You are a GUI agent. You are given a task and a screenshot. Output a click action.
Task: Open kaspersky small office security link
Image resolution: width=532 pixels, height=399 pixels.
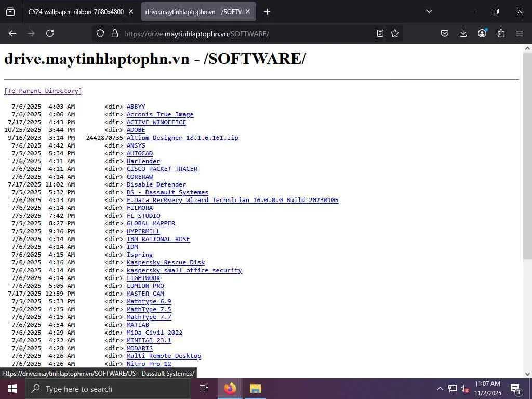[184, 270]
